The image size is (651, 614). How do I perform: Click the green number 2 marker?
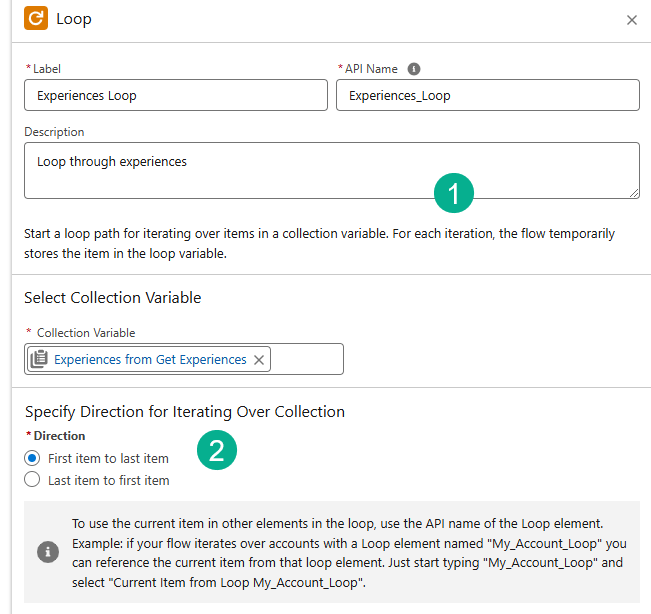tap(217, 451)
